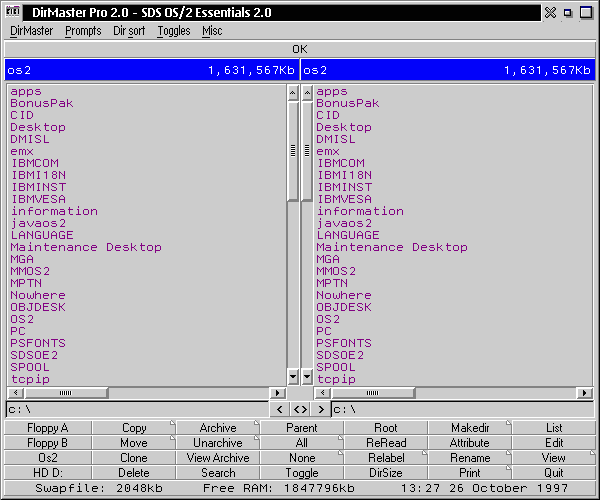Select All files button
Viewport: 600px width, 500px height.
tap(302, 443)
